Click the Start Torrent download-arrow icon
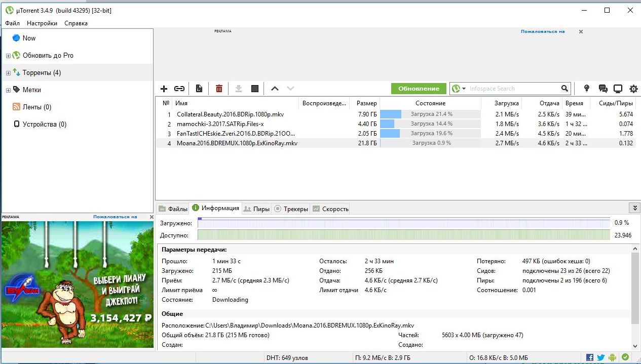This screenshot has width=641, height=364. click(239, 89)
